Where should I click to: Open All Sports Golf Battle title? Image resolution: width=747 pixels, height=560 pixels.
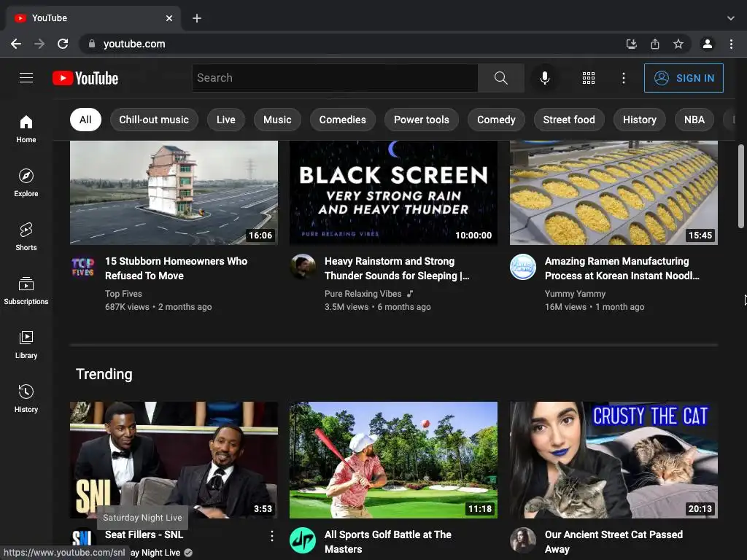point(388,542)
